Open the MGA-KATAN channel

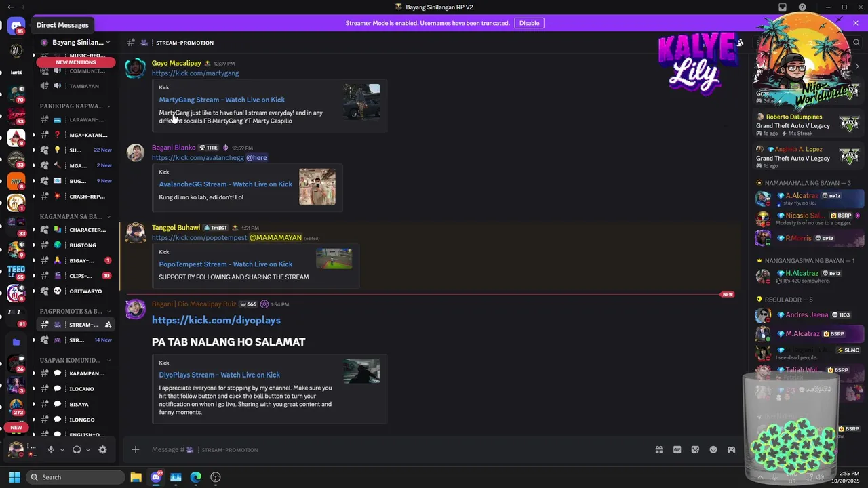[75, 135]
